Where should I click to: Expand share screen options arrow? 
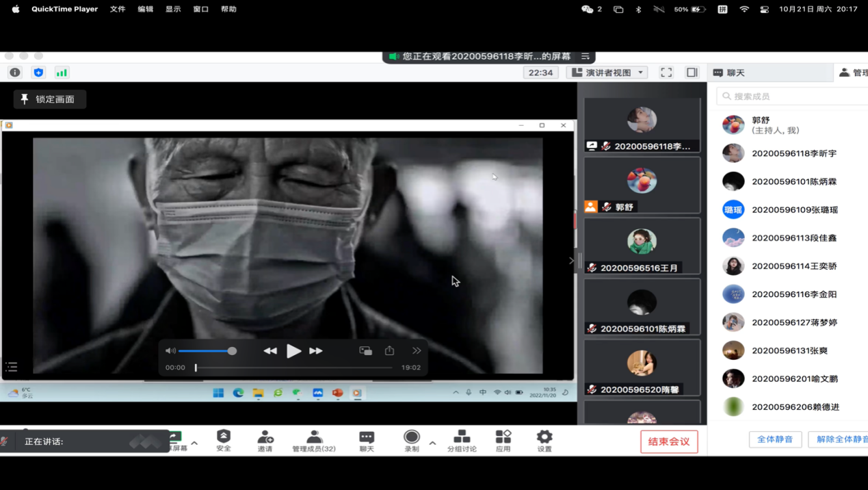coord(194,443)
